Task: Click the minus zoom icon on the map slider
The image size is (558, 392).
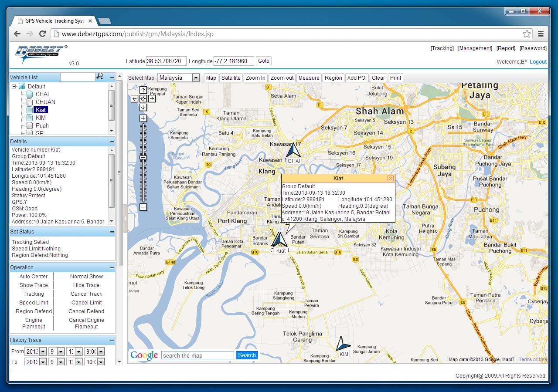Action: click(143, 207)
